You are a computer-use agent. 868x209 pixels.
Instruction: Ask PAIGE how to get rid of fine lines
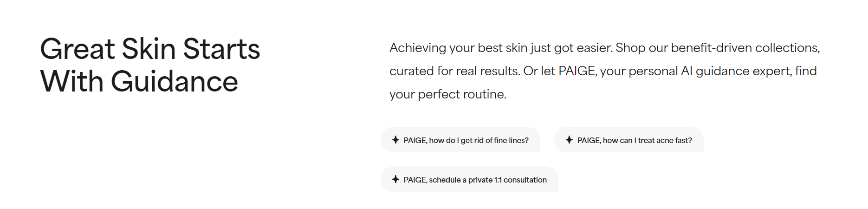click(460, 140)
